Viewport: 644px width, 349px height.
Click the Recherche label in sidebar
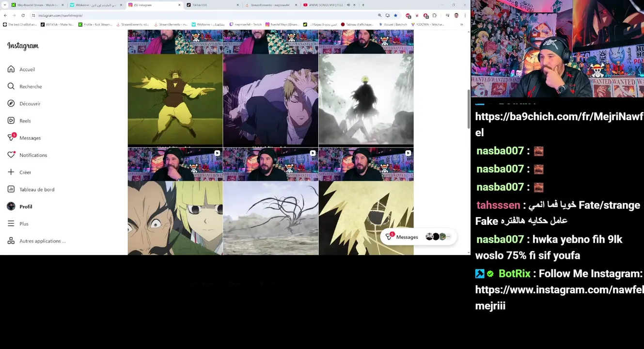point(31,87)
